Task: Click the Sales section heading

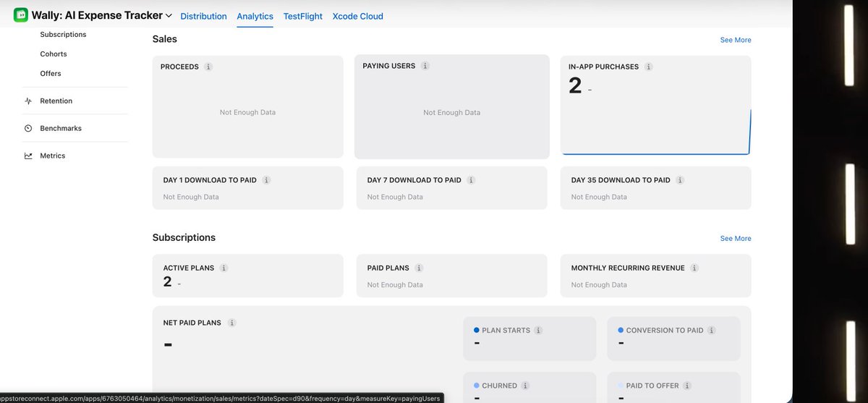Action: [x=165, y=39]
